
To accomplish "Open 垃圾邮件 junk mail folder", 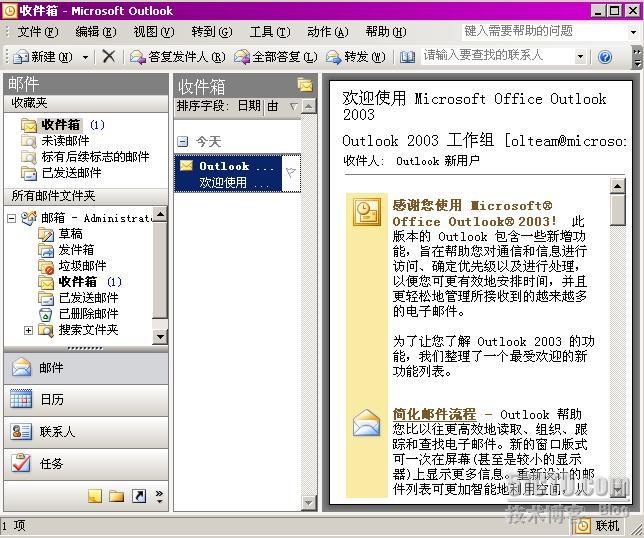I will [x=82, y=266].
